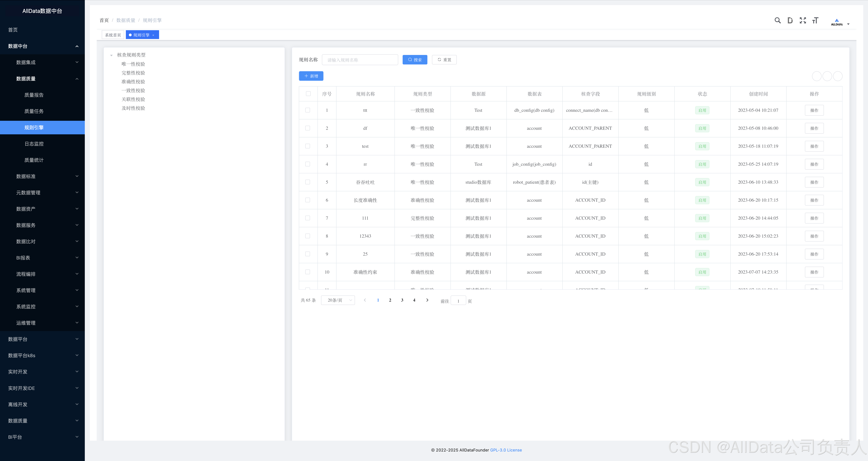868x461 pixels.
Task: Check the checkbox for row 1 ttt
Action: tap(307, 110)
